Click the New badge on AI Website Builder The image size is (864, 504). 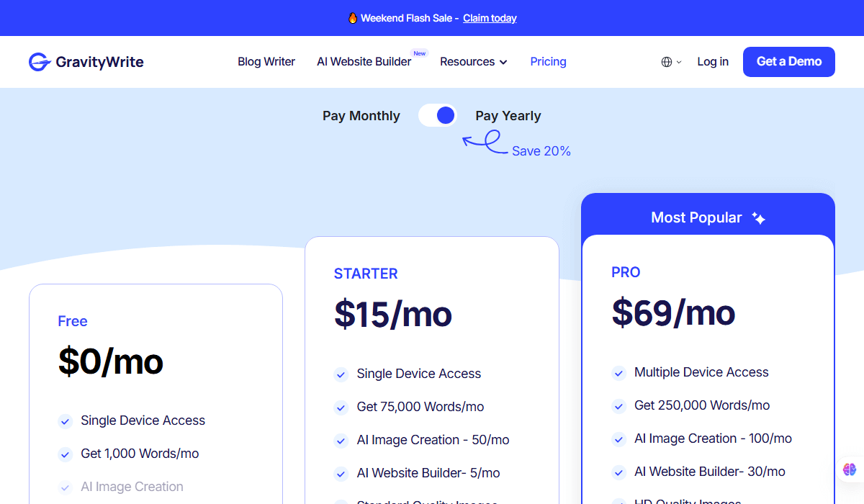point(420,53)
